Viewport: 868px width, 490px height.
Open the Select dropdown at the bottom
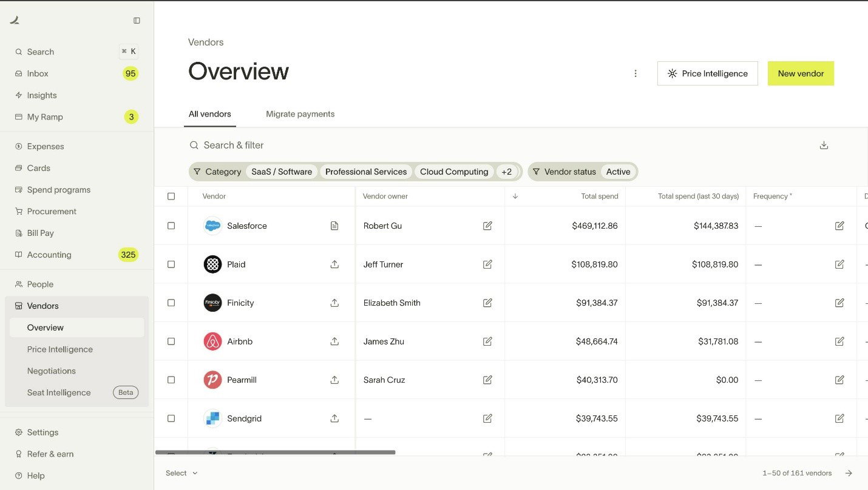coord(180,473)
